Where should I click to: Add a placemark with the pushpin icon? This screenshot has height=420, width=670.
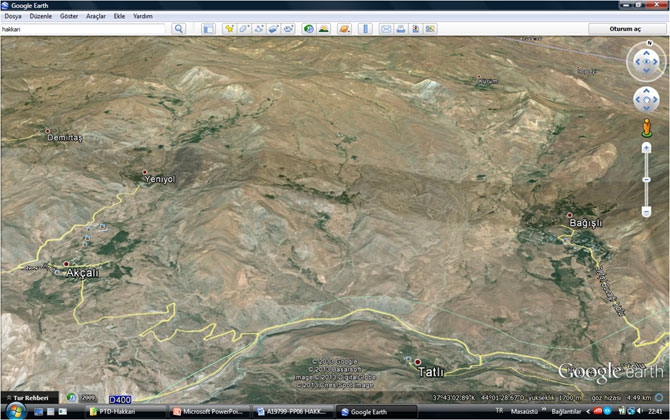click(229, 29)
